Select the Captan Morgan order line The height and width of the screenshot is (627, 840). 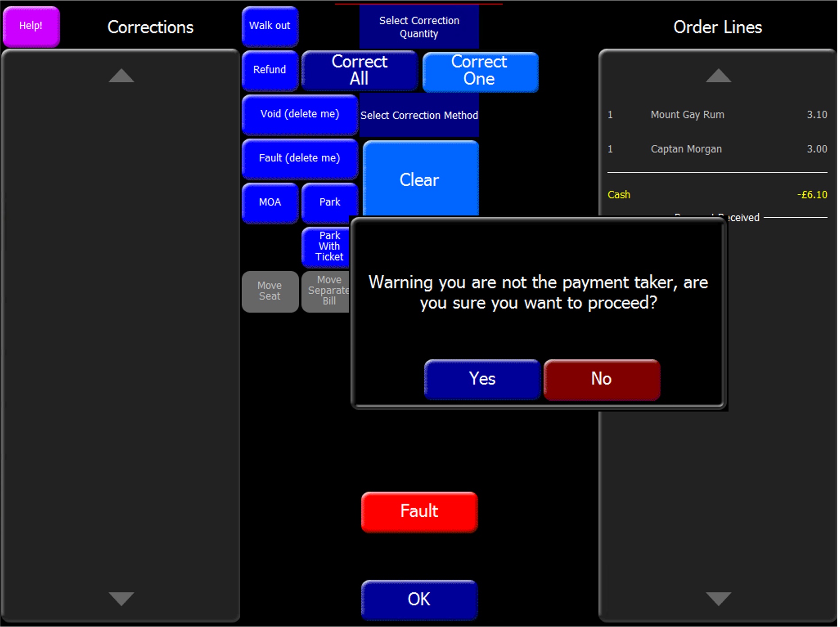717,149
